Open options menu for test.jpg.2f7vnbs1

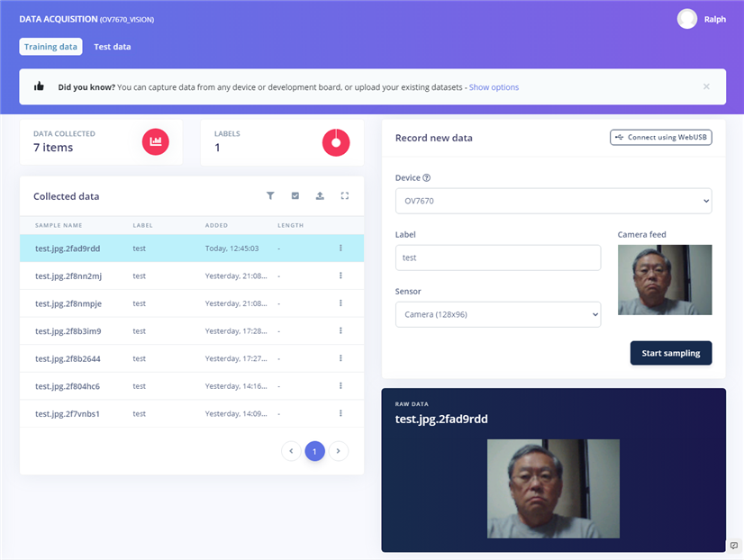coord(340,413)
